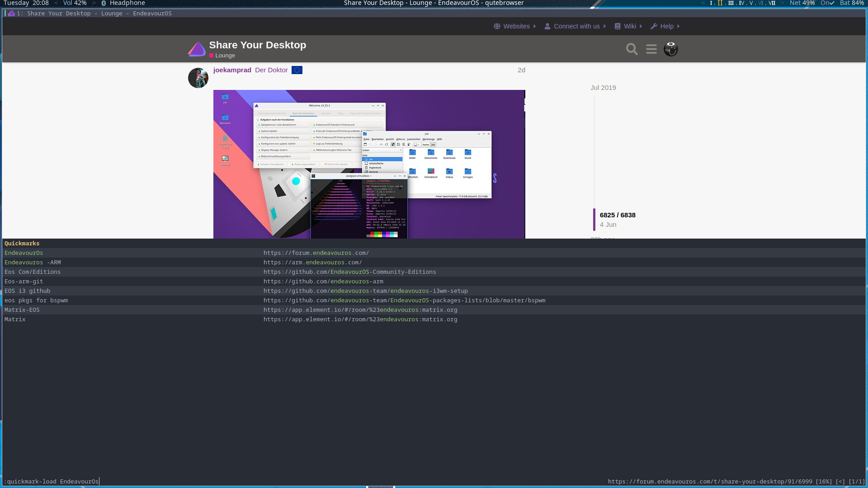Click the EU flag icon beside Der Doktor
Screen dimensions: 868x488
(x=297, y=70)
